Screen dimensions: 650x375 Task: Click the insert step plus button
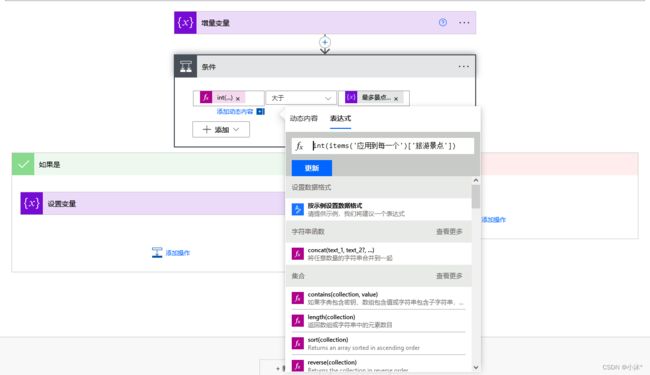325,42
